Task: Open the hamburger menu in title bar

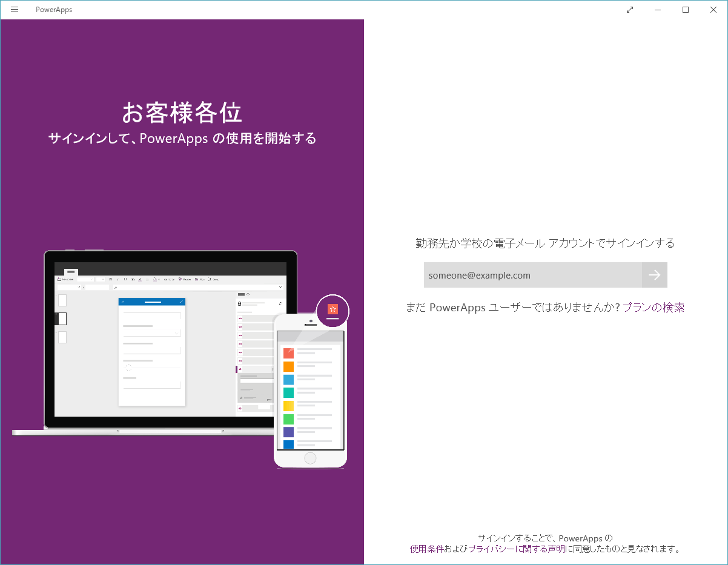Action: [x=15, y=10]
